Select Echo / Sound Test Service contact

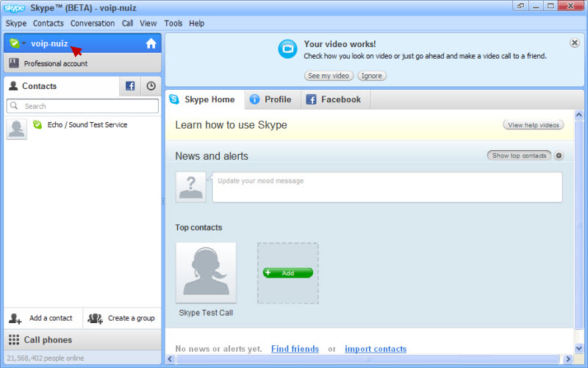(82, 128)
